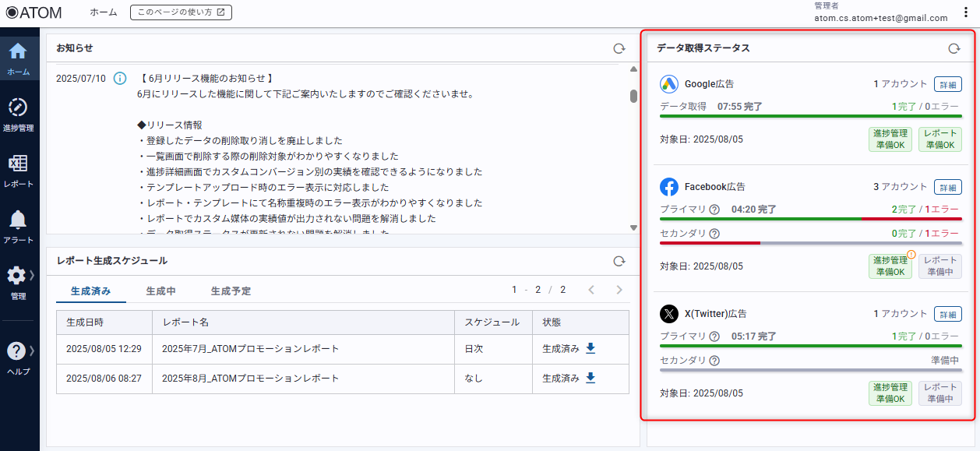Image resolution: width=980 pixels, height=451 pixels.
Task: Click the Google広告 data progress bar
Action: click(810, 116)
